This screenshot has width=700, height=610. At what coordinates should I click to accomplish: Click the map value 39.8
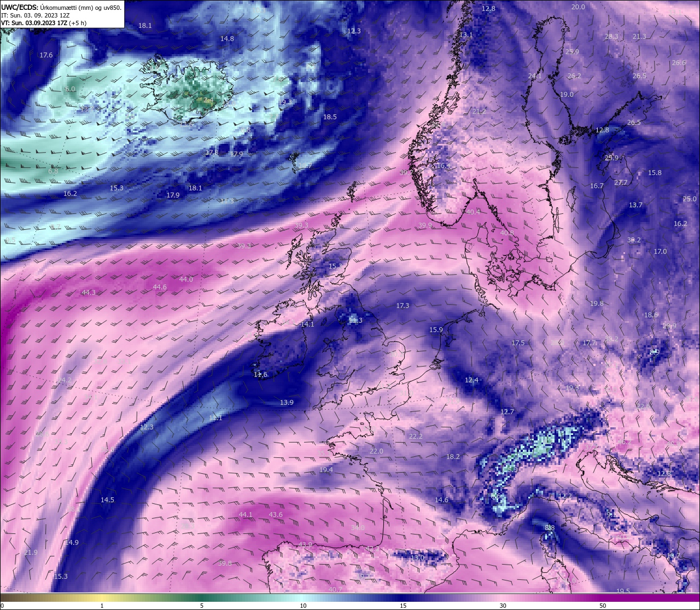tap(225, 563)
